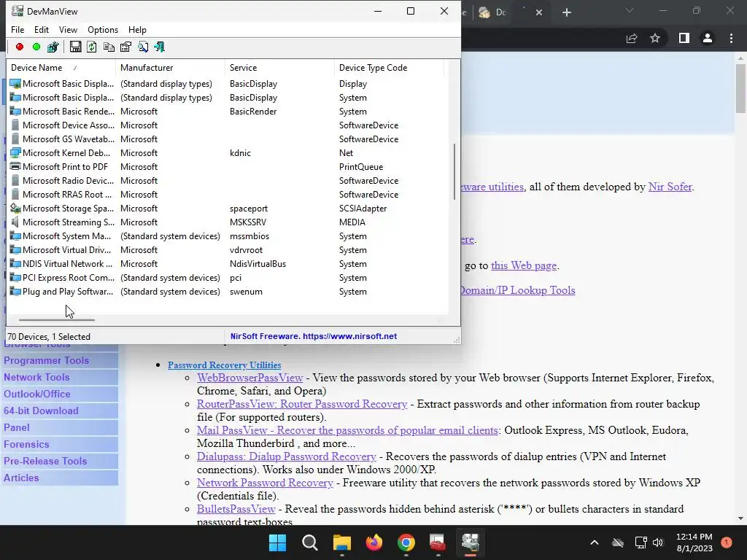Open the Chrome three-dot menu
Image resolution: width=747 pixels, height=560 pixels.
pyautogui.click(x=731, y=38)
